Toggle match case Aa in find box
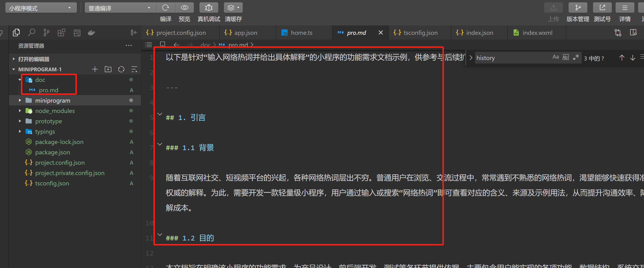Image resolution: width=644 pixels, height=268 pixels. (x=555, y=57)
